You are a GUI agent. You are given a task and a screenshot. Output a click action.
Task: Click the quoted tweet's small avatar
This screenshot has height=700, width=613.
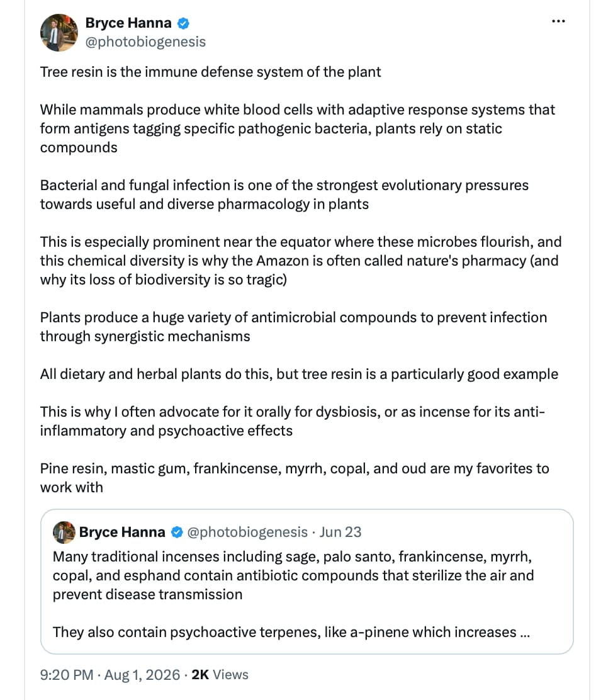click(64, 532)
